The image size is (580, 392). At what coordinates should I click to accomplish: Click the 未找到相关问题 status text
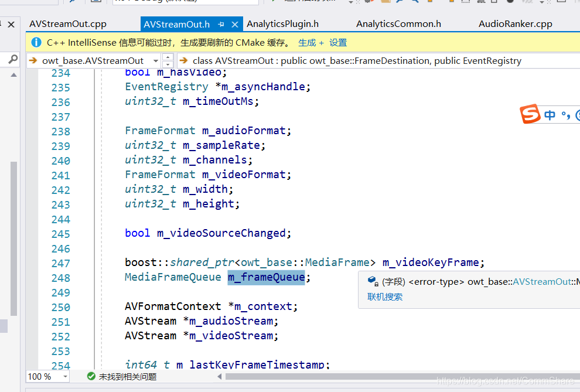tap(128, 376)
